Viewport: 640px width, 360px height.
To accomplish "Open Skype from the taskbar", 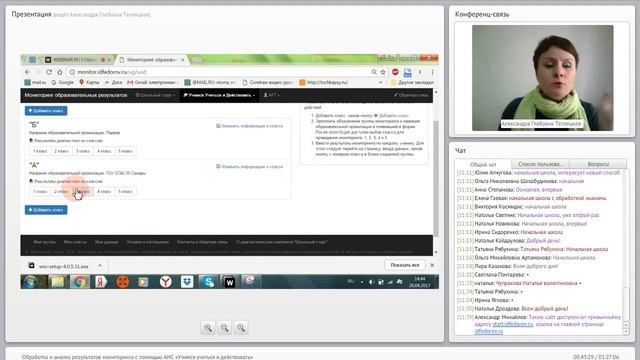I will pos(208,282).
